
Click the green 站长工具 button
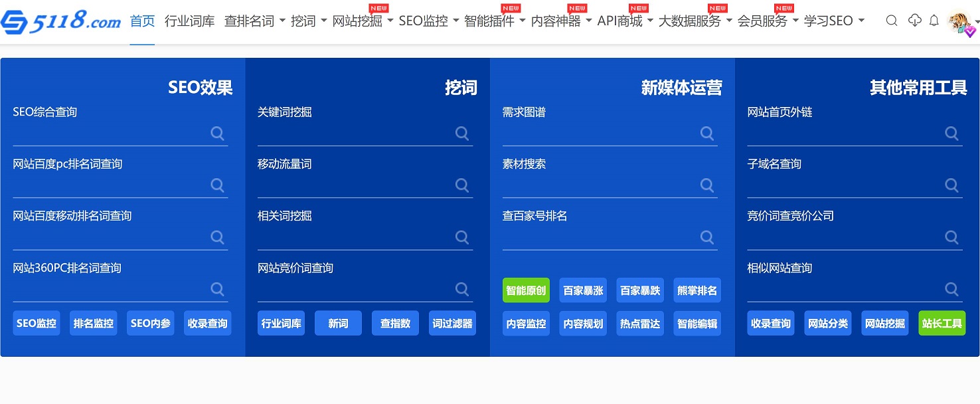click(x=943, y=324)
